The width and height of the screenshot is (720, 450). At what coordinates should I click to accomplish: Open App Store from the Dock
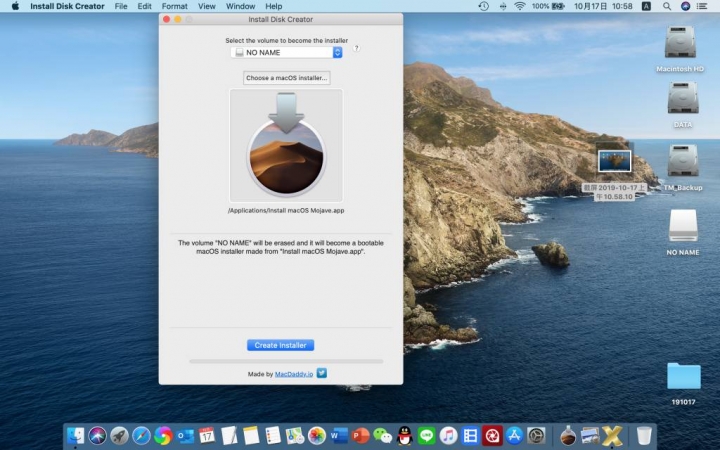[514, 435]
